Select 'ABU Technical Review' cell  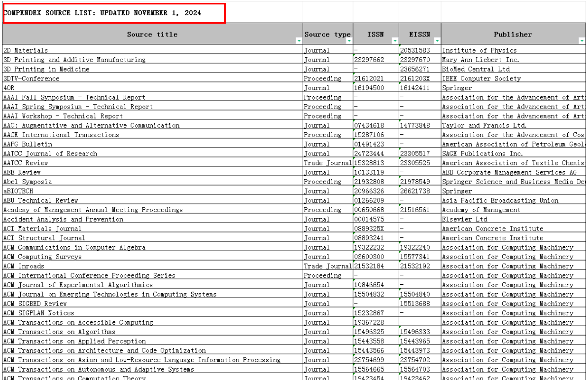pyautogui.click(x=153, y=200)
